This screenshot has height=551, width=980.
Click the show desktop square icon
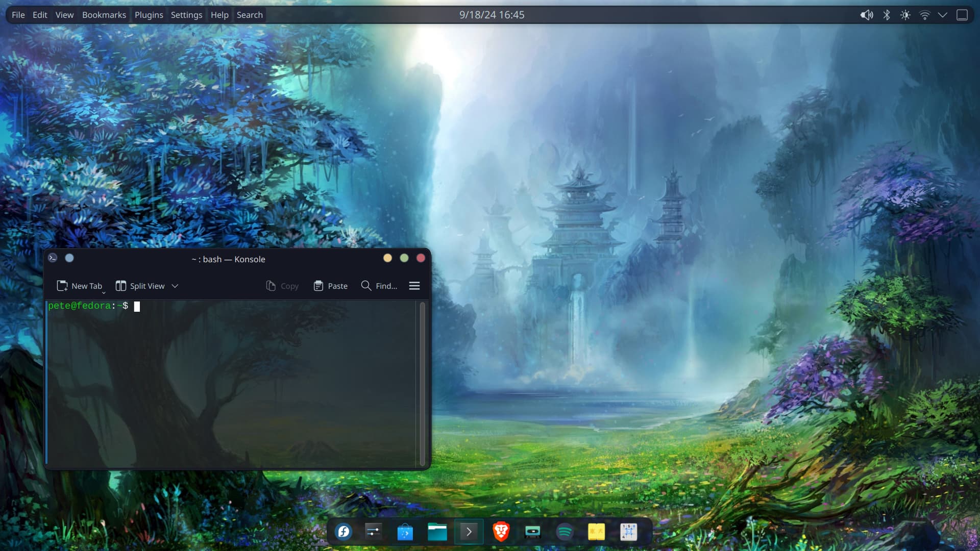(x=962, y=15)
